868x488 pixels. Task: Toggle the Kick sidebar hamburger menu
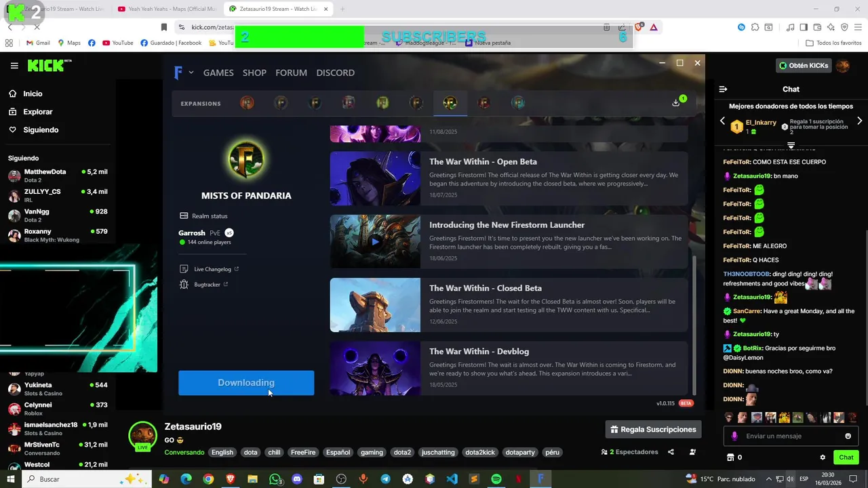click(x=14, y=66)
